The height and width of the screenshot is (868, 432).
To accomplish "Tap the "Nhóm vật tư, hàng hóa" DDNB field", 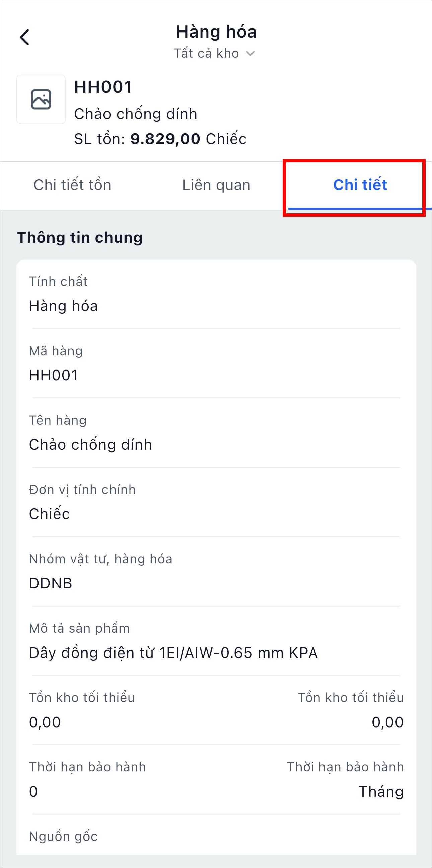I will [x=51, y=583].
